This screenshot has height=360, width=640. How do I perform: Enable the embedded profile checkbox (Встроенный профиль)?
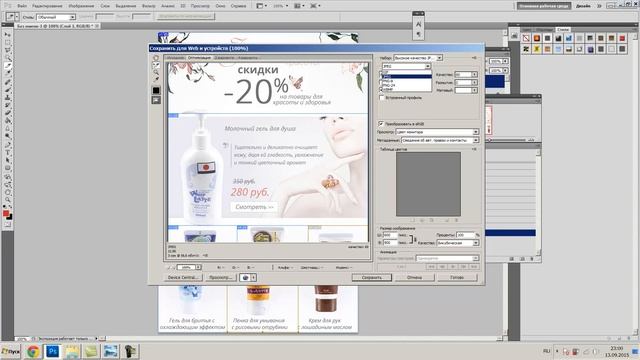[382, 98]
